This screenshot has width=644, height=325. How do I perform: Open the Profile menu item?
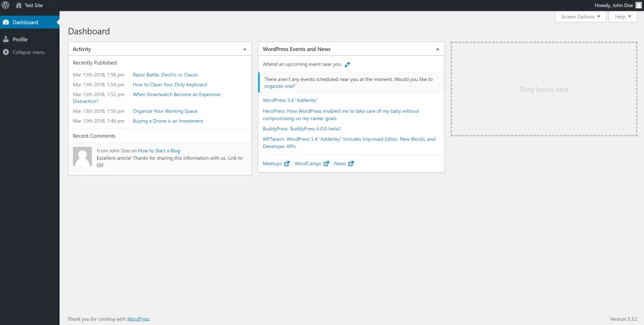click(x=30, y=39)
